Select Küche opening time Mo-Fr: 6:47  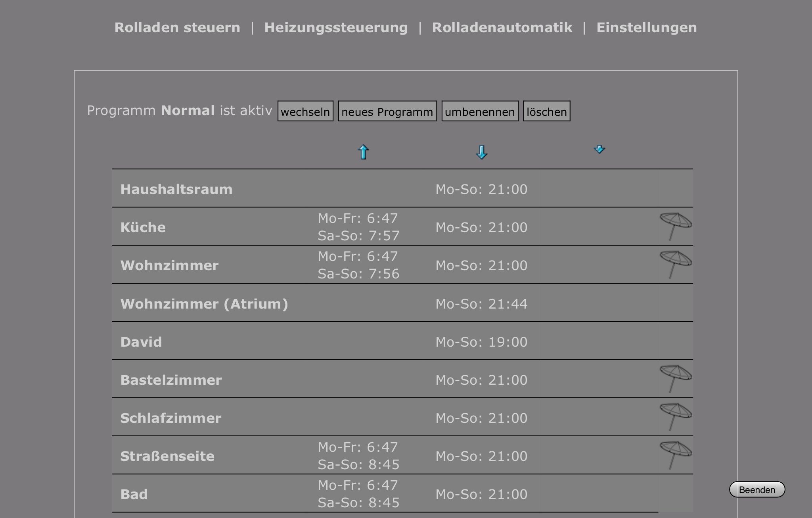coord(358,218)
